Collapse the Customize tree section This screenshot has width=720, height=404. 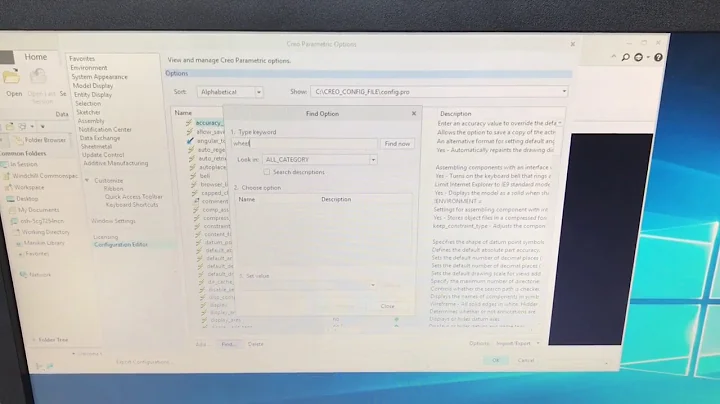(x=87, y=180)
